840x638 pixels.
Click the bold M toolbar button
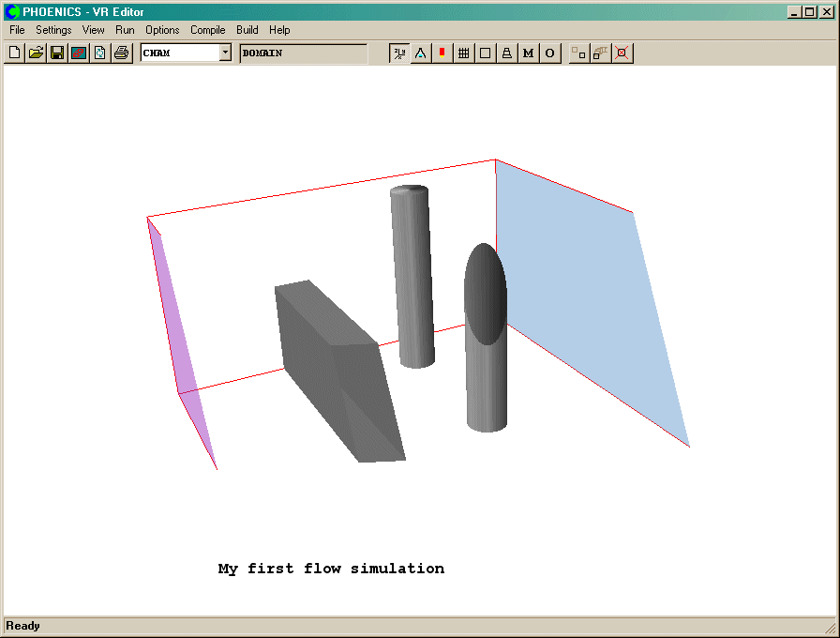(528, 53)
